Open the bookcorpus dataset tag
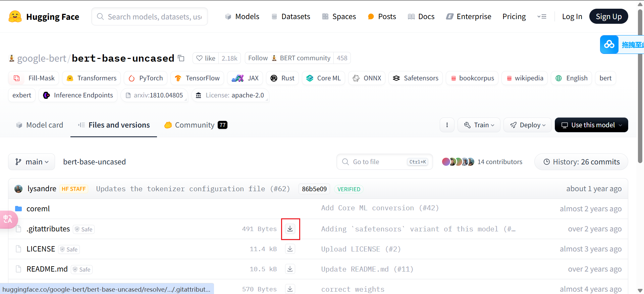644x294 pixels. point(472,78)
